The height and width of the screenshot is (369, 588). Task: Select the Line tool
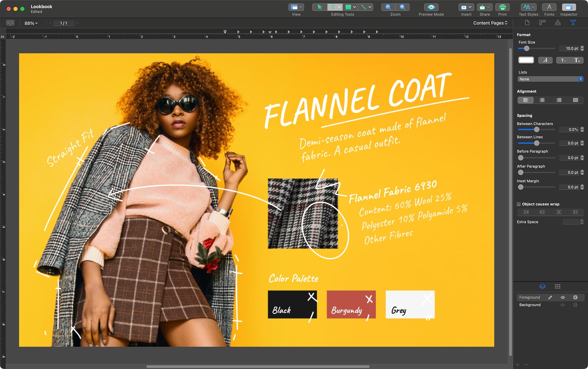point(363,7)
